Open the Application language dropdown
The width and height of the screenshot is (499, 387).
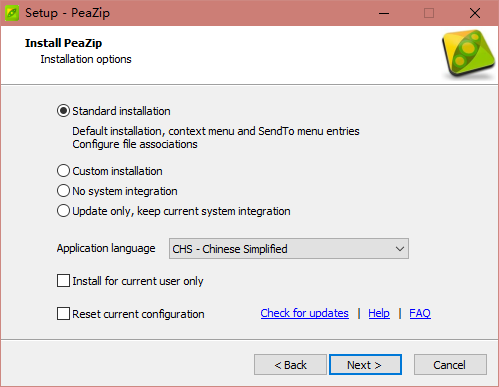pos(289,249)
